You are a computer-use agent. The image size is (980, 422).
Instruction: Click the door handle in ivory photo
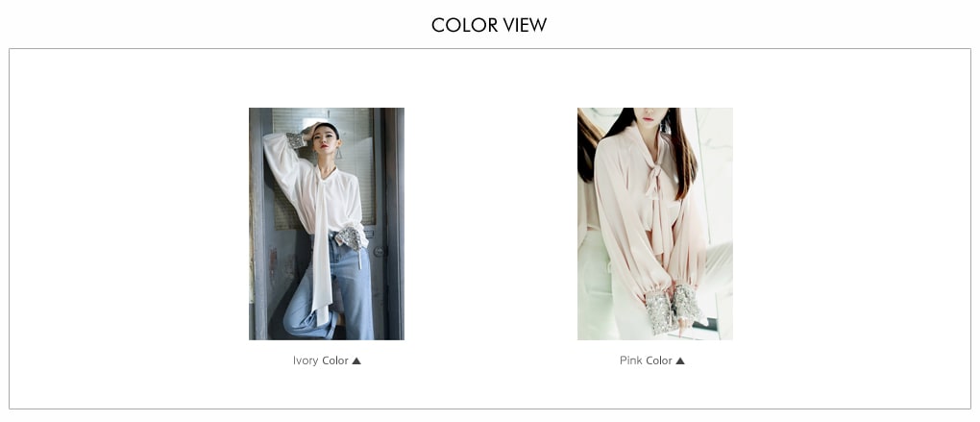click(x=379, y=251)
